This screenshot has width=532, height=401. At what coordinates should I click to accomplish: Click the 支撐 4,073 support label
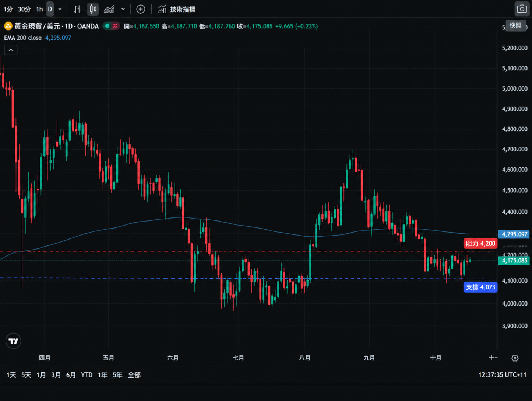pyautogui.click(x=480, y=287)
